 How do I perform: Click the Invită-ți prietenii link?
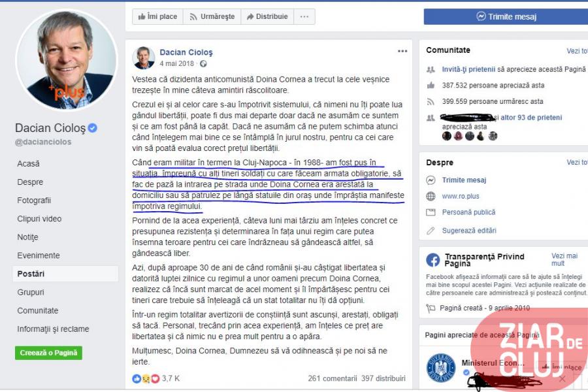(x=468, y=69)
